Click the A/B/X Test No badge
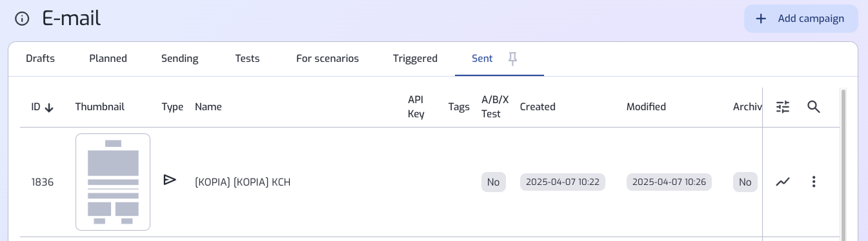The height and width of the screenshot is (241, 868). tap(494, 182)
